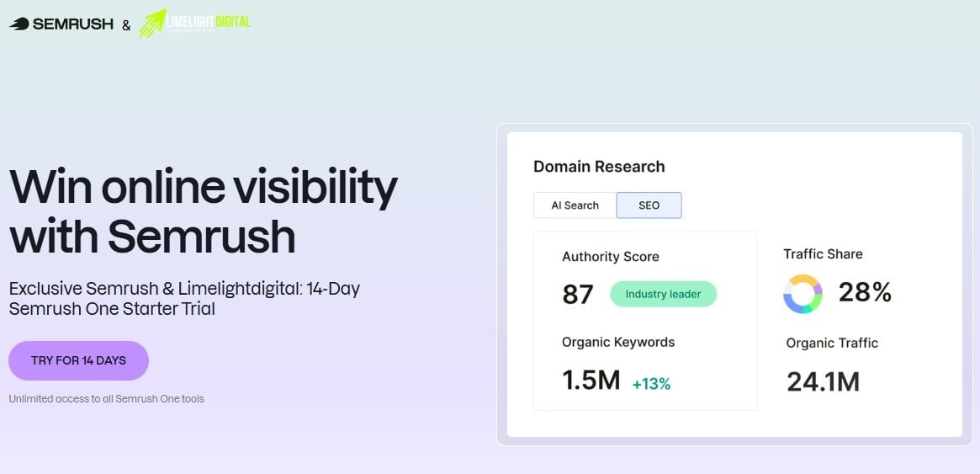Click the LIMELIGHT DIGITAL wordmark
980x474 pixels.
point(208,23)
